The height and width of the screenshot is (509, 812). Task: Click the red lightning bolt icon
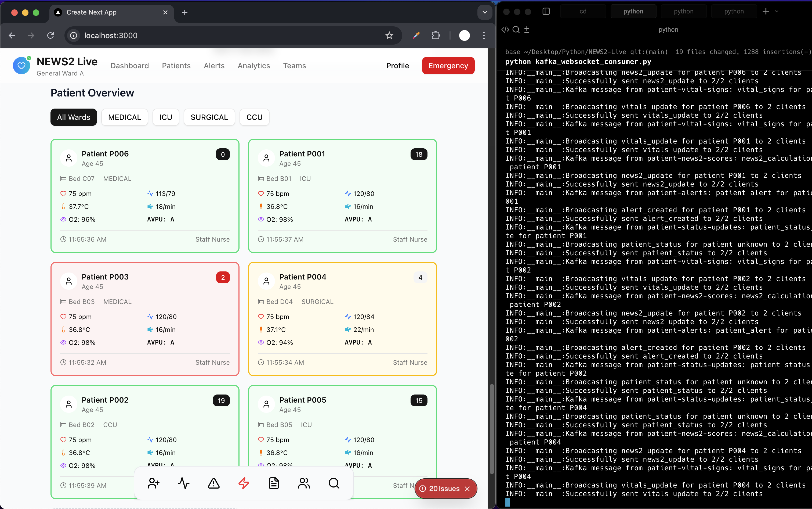(x=244, y=483)
